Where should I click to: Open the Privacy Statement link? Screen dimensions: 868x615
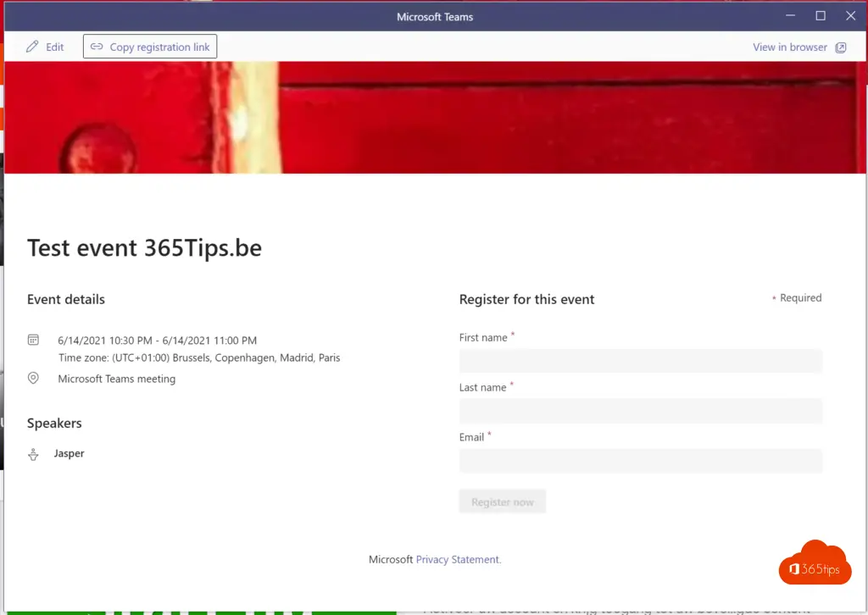tap(457, 559)
